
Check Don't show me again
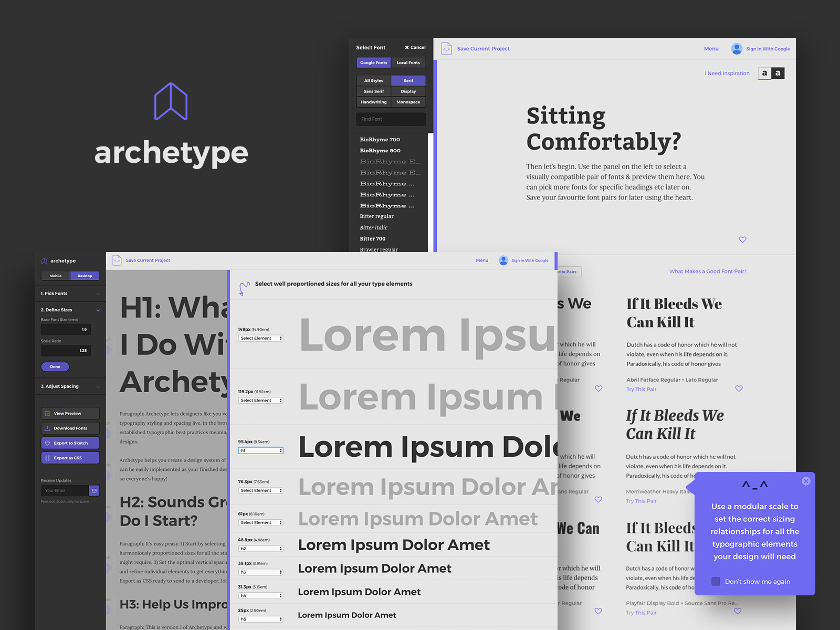coord(716,581)
